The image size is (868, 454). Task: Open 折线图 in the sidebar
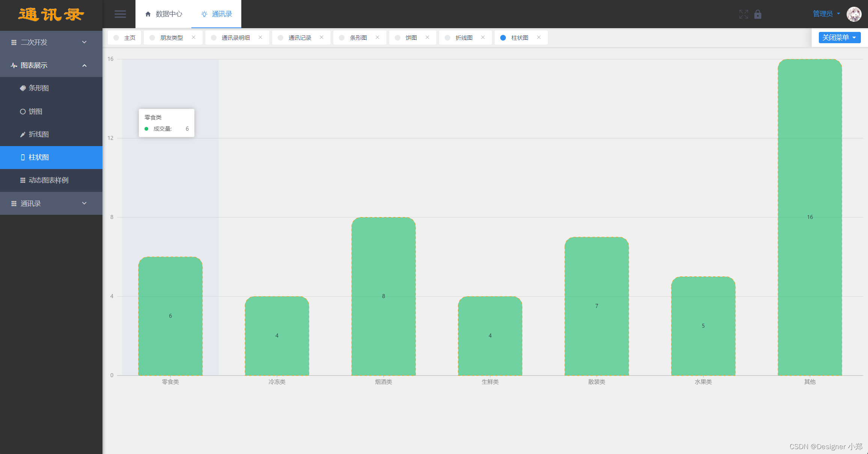[x=39, y=134]
